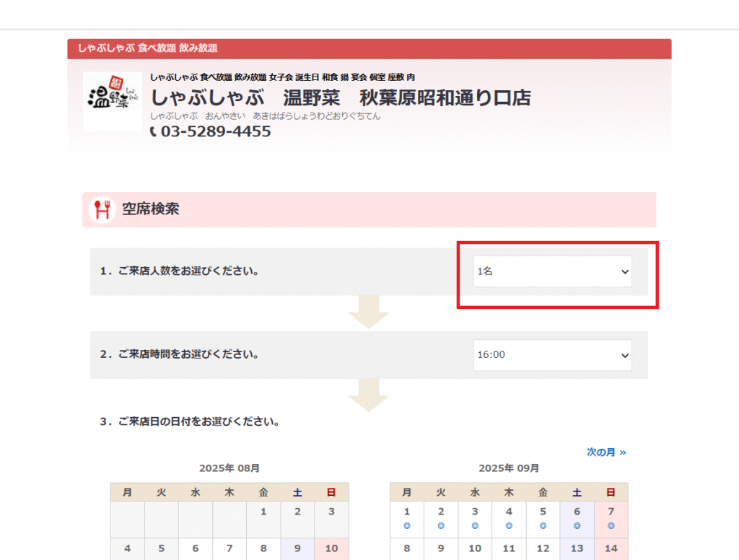Select September 4 in the 2025年09月 calendar
The image size is (739, 560).
pyautogui.click(x=509, y=519)
